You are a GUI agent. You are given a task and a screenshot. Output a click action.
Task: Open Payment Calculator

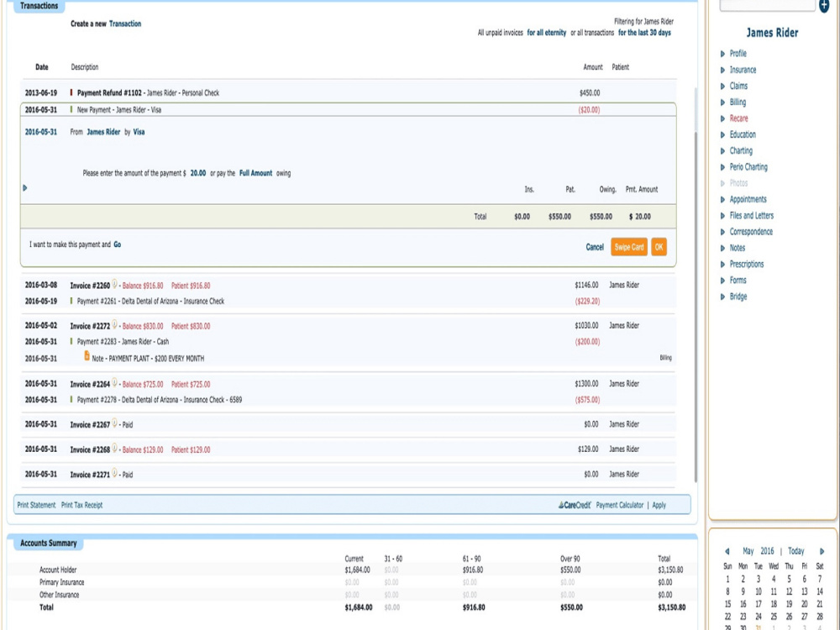(619, 505)
